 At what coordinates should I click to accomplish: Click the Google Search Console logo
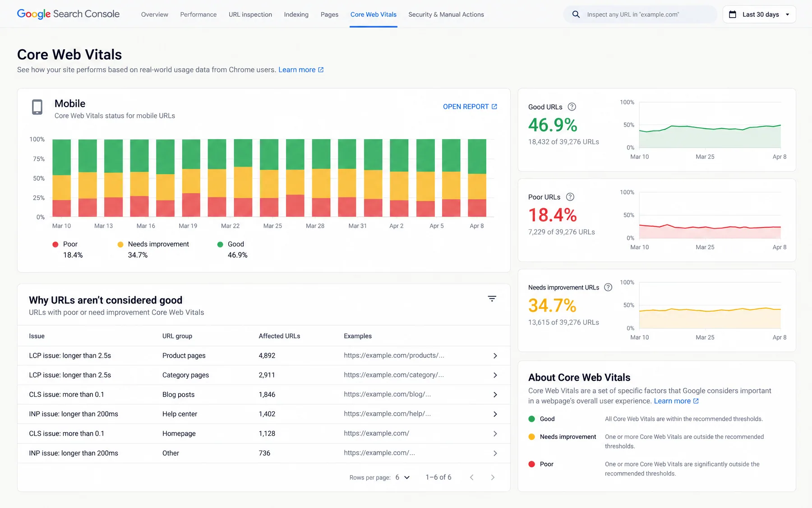point(68,14)
